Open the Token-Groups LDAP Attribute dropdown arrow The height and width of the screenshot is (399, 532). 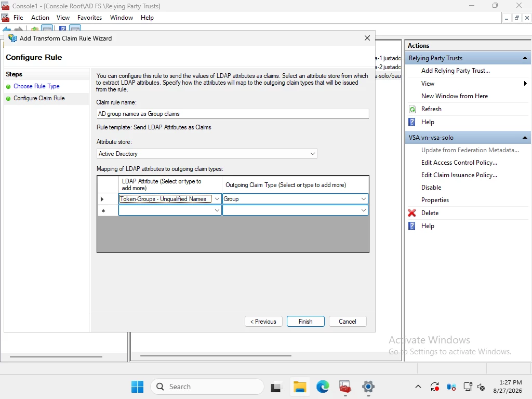coord(217,199)
